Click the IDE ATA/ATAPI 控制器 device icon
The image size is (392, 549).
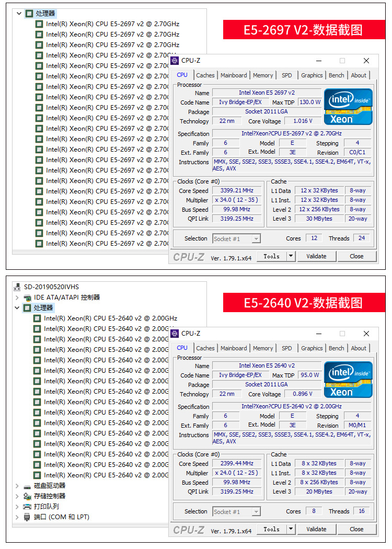pyautogui.click(x=27, y=298)
